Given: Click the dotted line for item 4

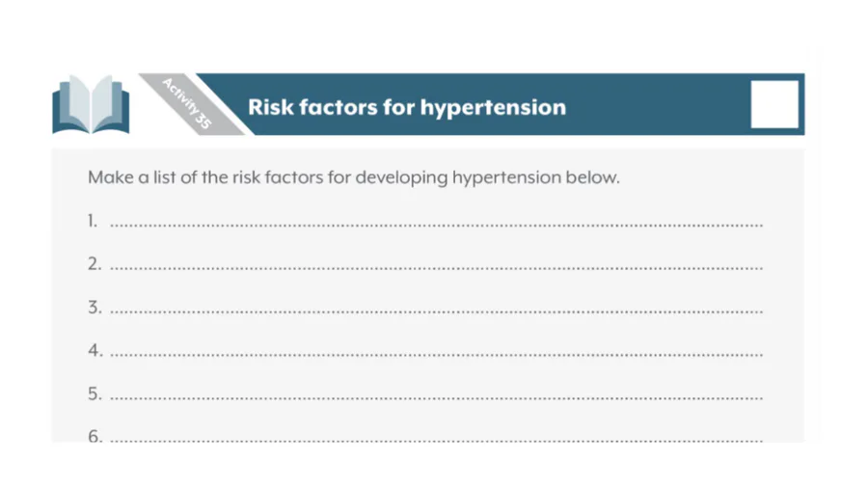Looking at the screenshot, I should point(436,355).
